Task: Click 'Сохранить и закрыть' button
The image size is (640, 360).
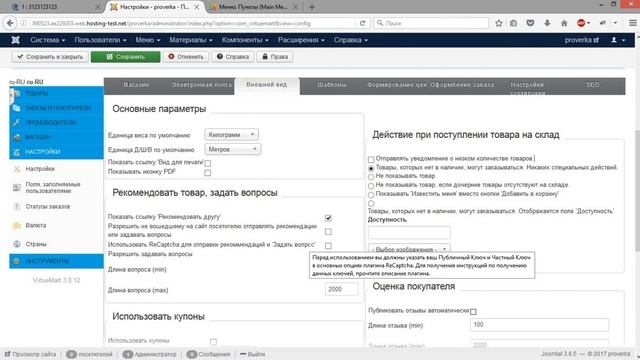Action: (x=50, y=57)
